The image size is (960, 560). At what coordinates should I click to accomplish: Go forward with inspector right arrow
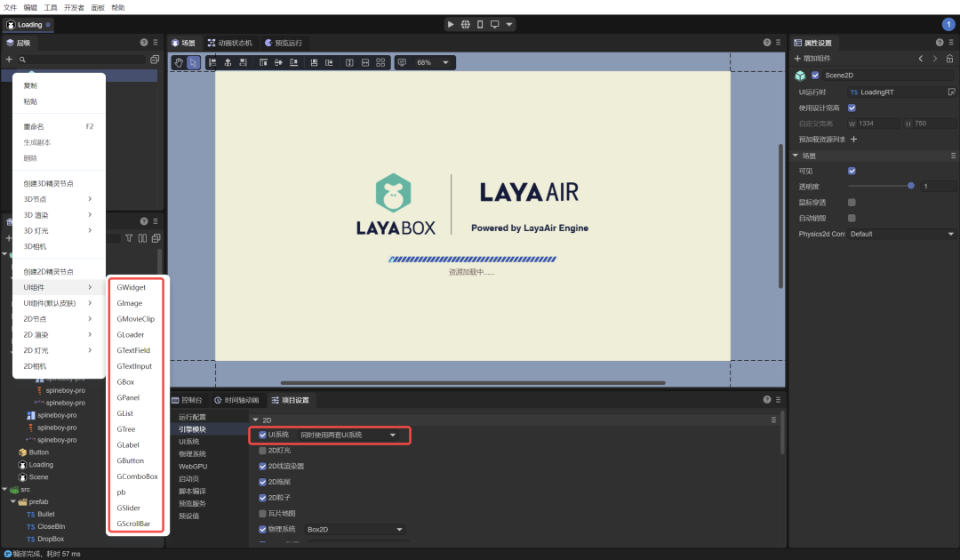[935, 59]
